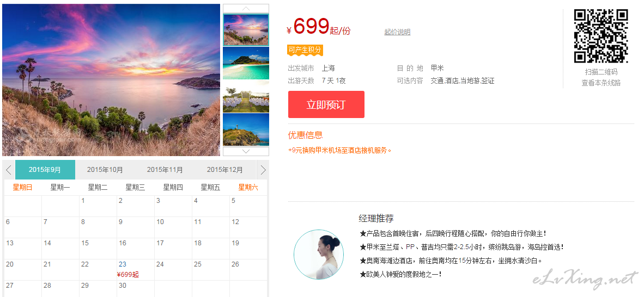Select the sunset cape thumbnail
The image size is (644, 297).
[x=246, y=29]
